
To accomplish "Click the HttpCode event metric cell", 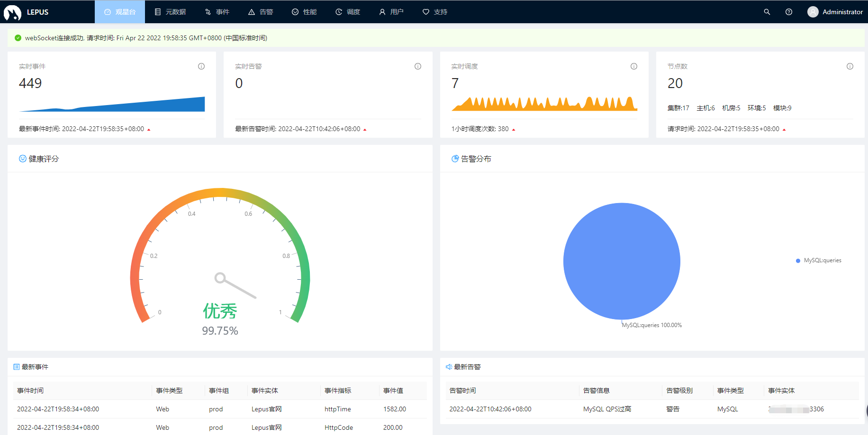I will click(x=339, y=427).
